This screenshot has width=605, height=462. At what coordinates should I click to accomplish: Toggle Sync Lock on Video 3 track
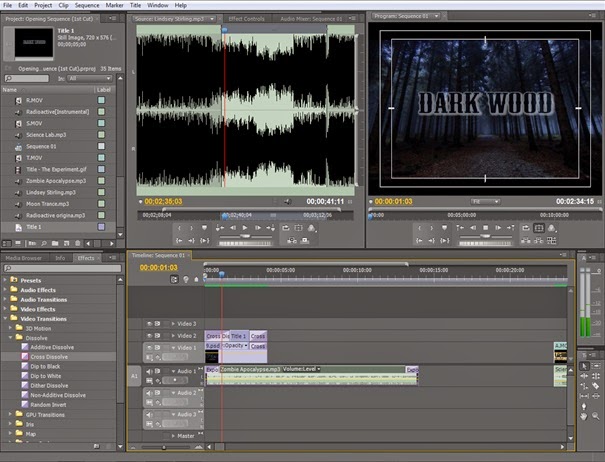(157, 324)
